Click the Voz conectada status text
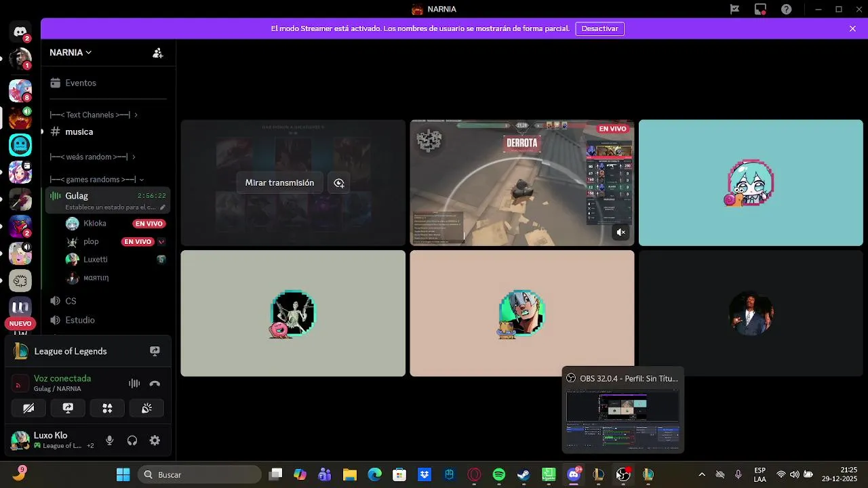868x488 pixels. click(x=62, y=378)
